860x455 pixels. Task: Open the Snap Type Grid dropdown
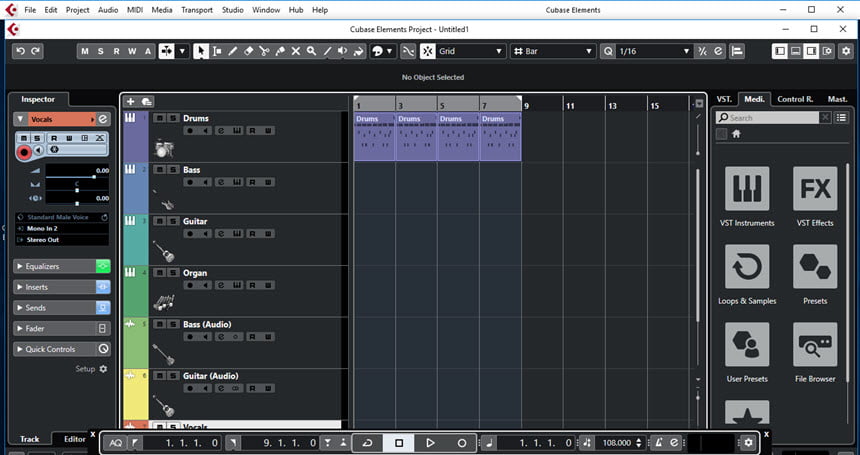click(470, 51)
